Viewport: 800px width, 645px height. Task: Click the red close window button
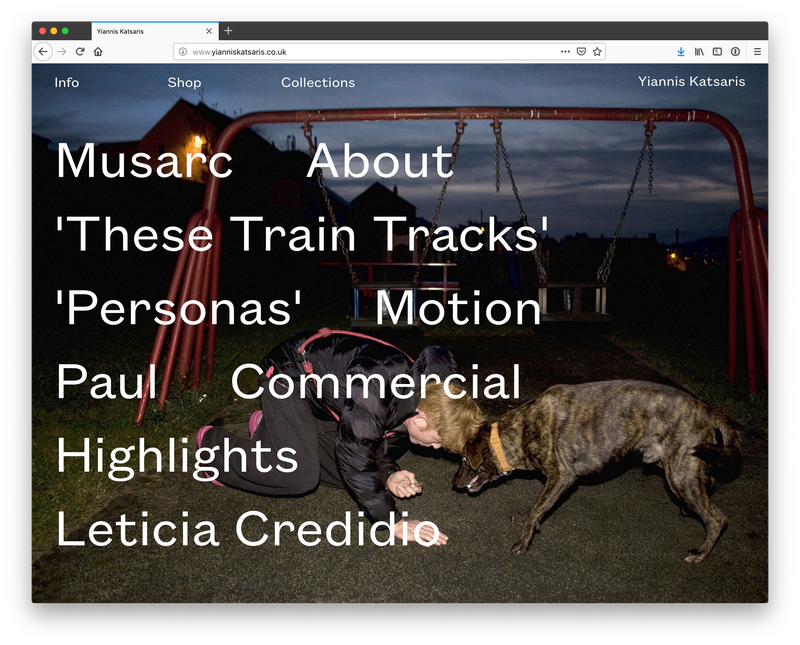pyautogui.click(x=42, y=31)
